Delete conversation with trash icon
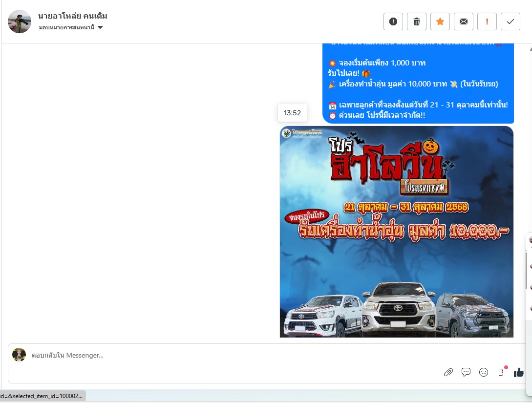 (416, 21)
